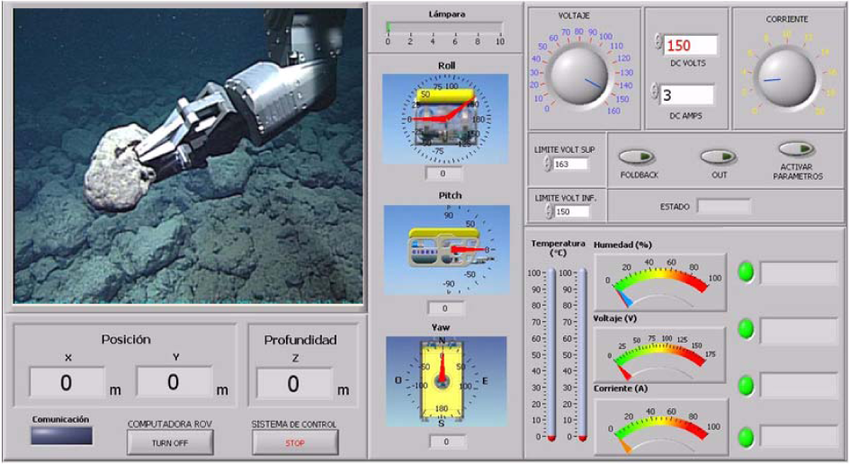Click the Profundidad heading text

[300, 340]
